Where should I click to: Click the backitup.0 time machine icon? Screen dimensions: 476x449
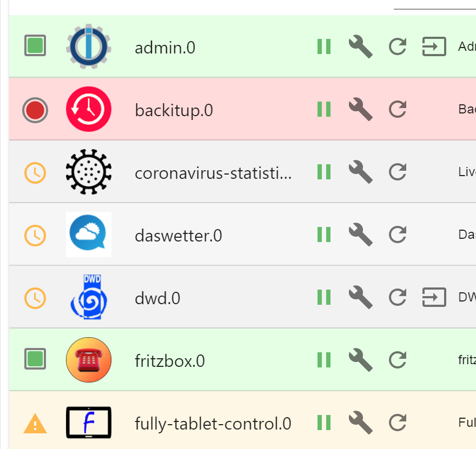point(88,109)
